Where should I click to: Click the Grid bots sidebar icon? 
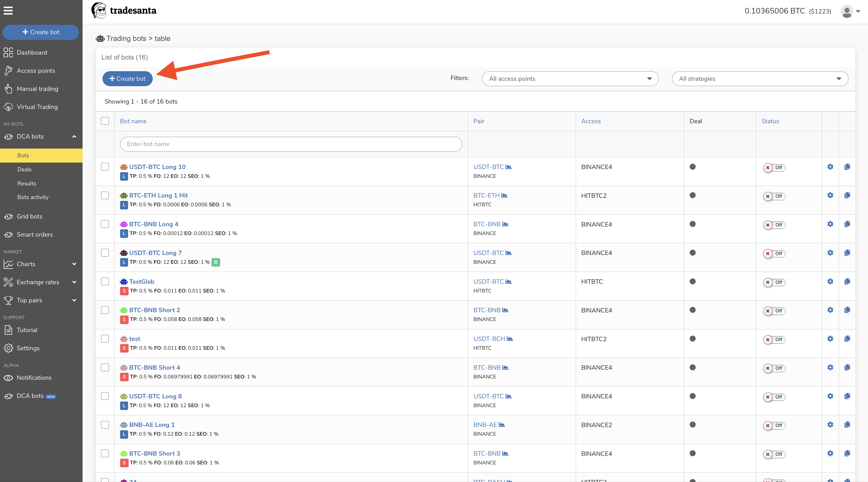(9, 216)
